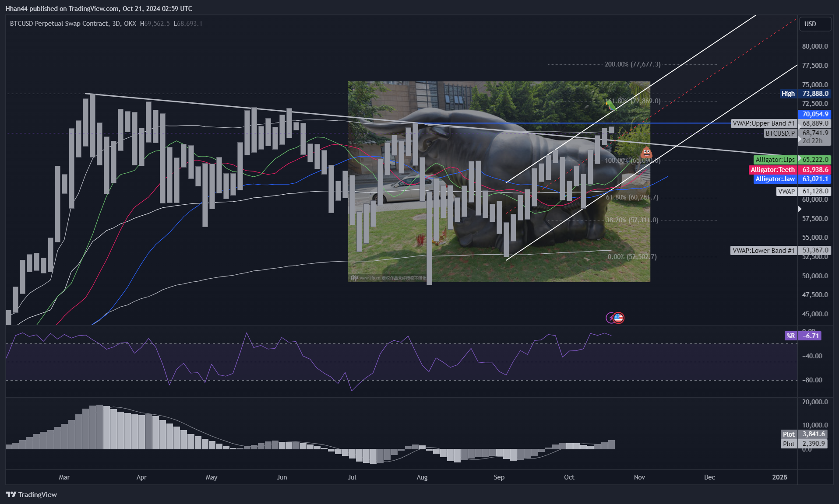The image size is (839, 504).
Task: Click the Alligator:Teeth label
Action: (x=772, y=170)
